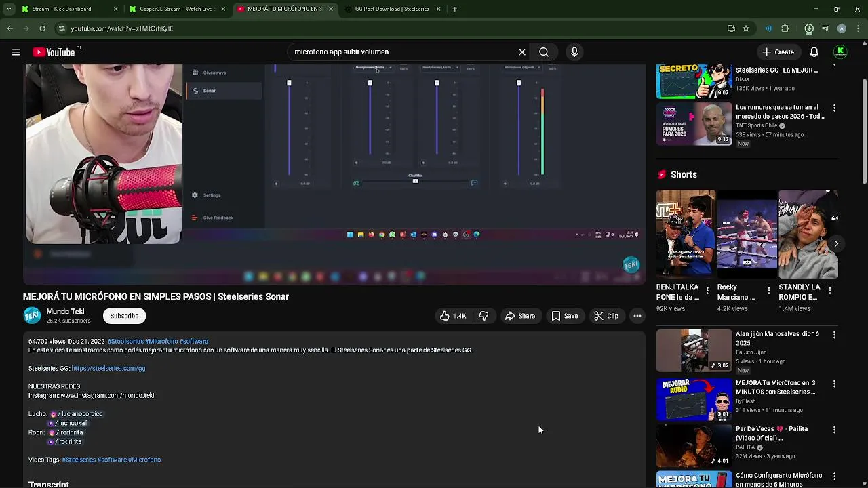The width and height of the screenshot is (868, 488).
Task: Open Alan jijón Manosalvas video thumbnail
Action: point(694,350)
